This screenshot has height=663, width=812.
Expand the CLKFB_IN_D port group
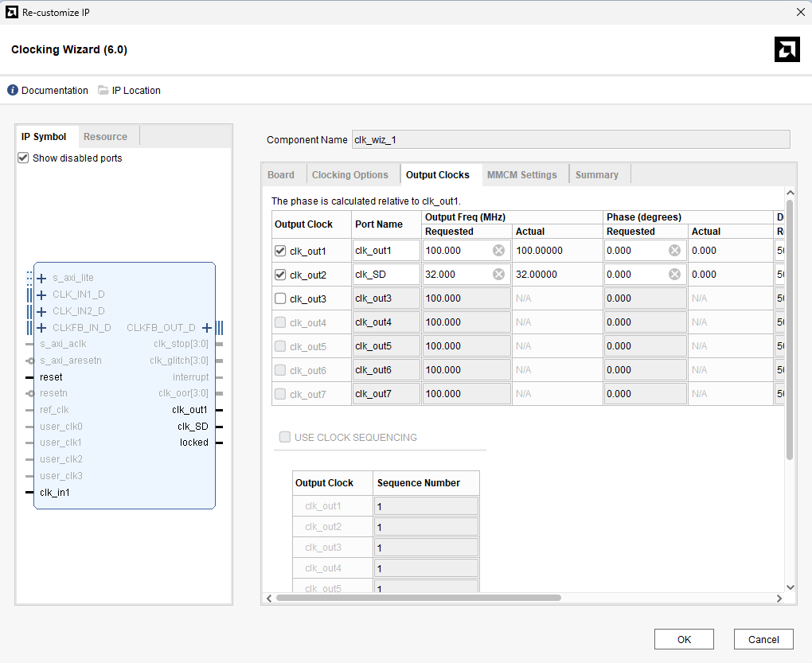point(41,328)
